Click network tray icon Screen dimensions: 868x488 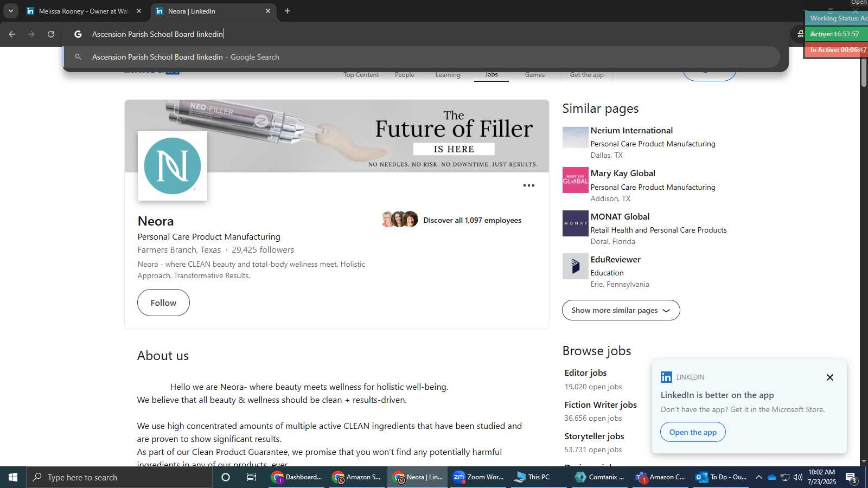click(785, 477)
